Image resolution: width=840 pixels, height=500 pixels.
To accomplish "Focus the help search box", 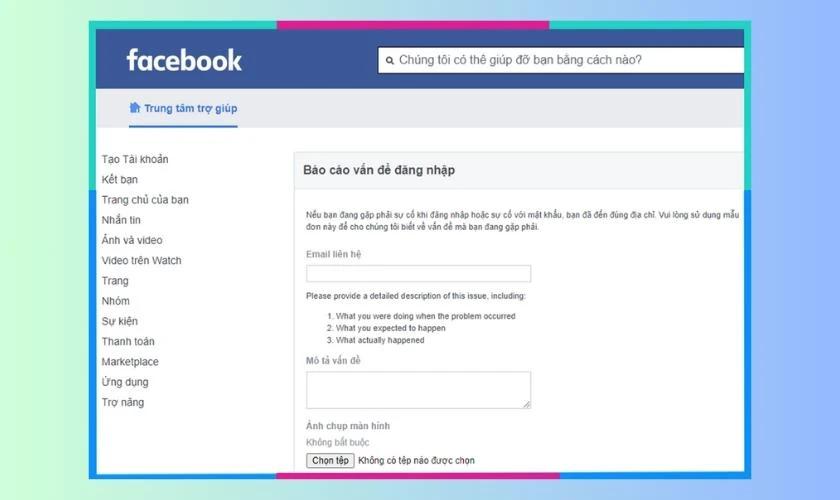I will pos(561,60).
